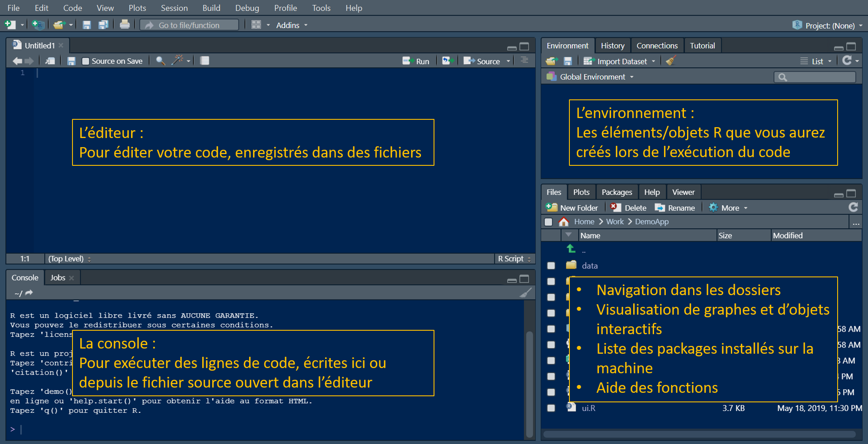Toggle the Source on Save checkbox
The width and height of the screenshot is (868, 444).
86,61
